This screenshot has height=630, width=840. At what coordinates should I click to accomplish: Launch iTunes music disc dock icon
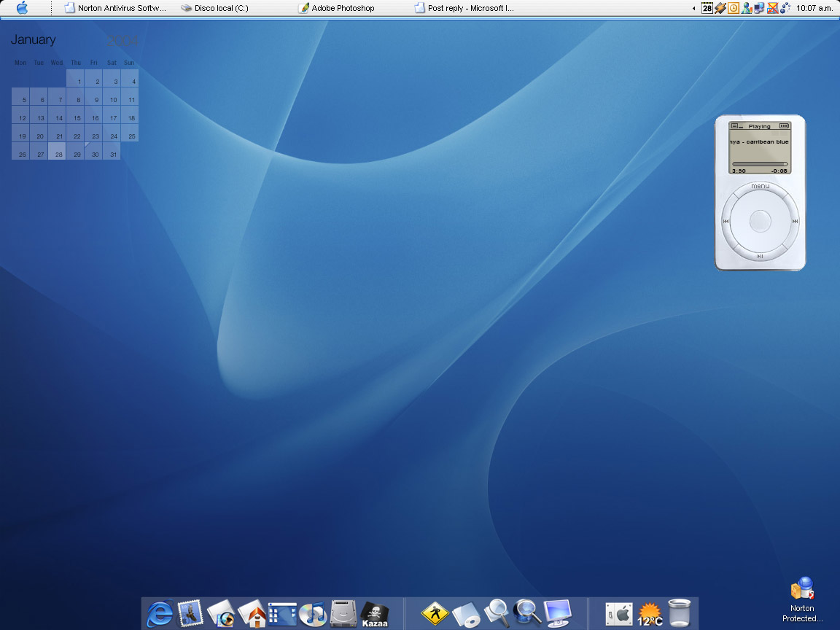[313, 614]
